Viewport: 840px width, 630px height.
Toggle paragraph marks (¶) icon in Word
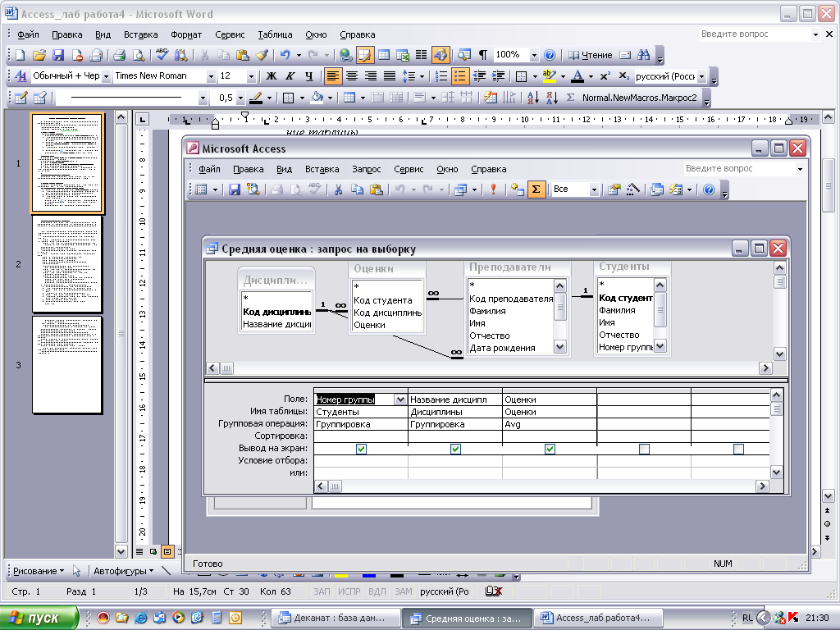482,55
